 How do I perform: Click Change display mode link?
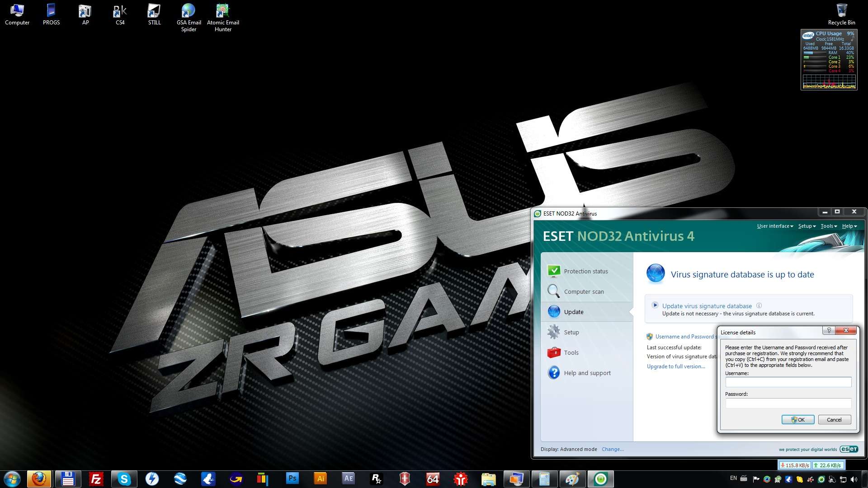(613, 449)
